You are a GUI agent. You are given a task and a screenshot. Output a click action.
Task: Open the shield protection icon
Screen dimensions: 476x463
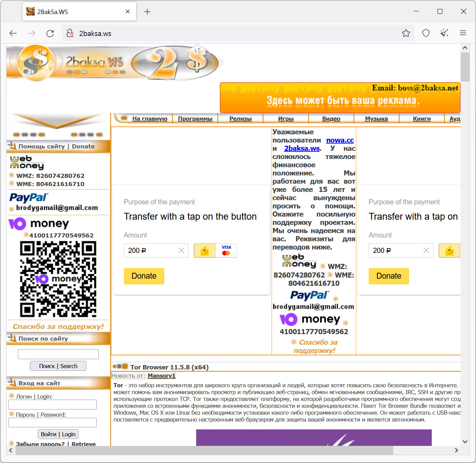[x=426, y=33]
